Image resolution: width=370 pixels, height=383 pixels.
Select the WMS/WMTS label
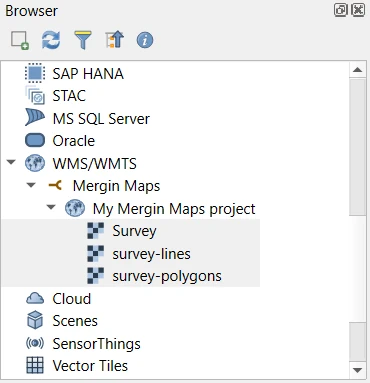point(95,164)
